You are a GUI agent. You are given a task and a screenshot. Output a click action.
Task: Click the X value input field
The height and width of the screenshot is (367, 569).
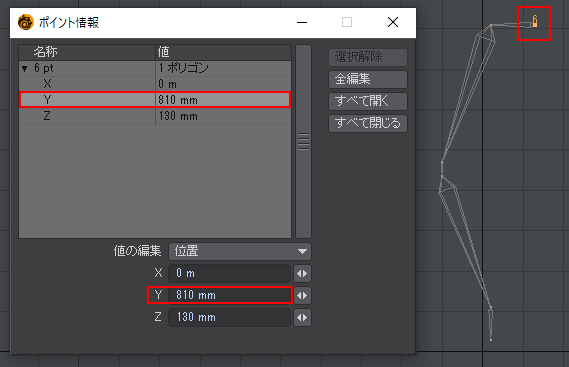tap(230, 273)
